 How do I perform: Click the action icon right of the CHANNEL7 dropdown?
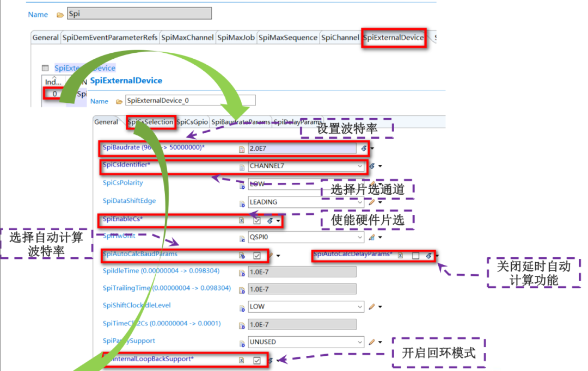(372, 166)
